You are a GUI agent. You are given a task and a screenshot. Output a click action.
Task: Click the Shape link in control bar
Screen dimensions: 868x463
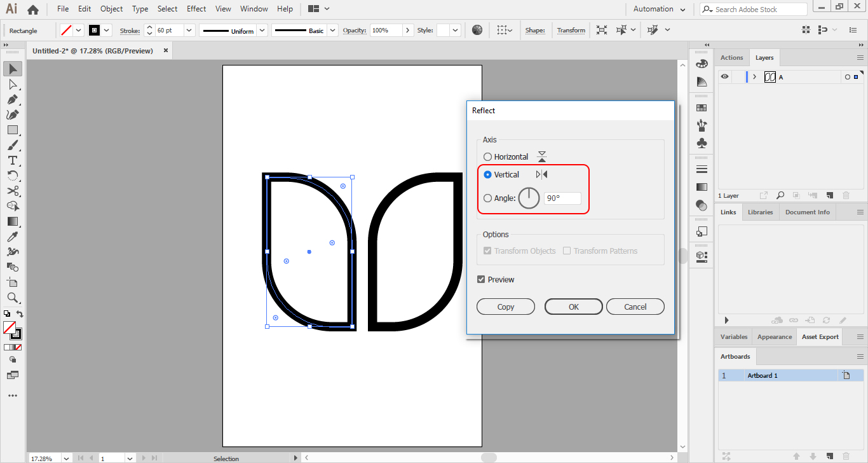coord(535,30)
